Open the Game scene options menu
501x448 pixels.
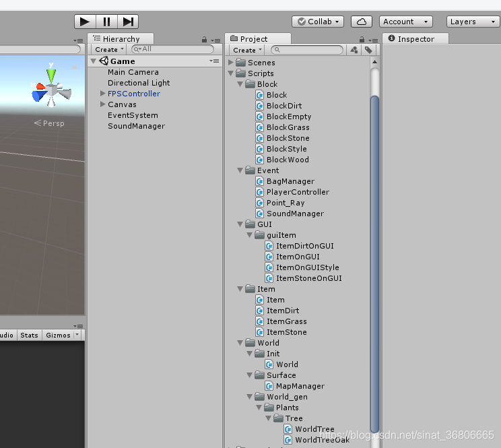point(214,61)
